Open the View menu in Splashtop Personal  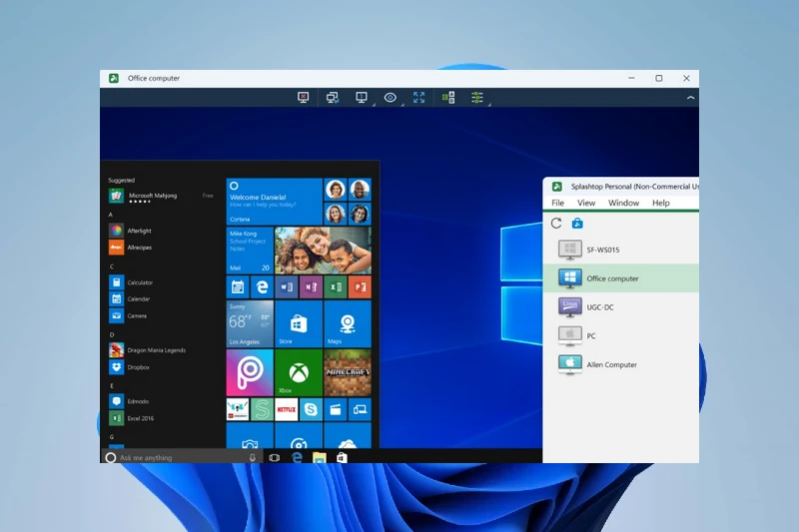pyautogui.click(x=586, y=203)
